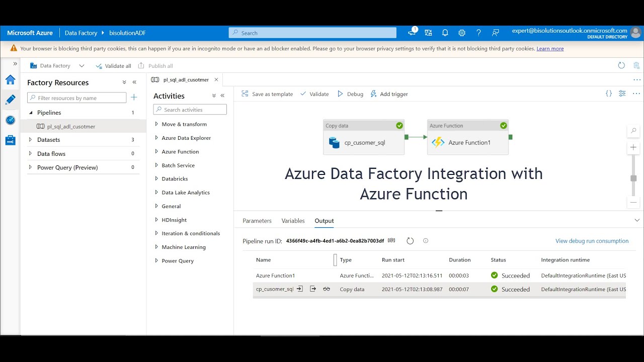644x362 pixels.
Task: Open the Author pencil icon in sidebar
Action: point(10,100)
